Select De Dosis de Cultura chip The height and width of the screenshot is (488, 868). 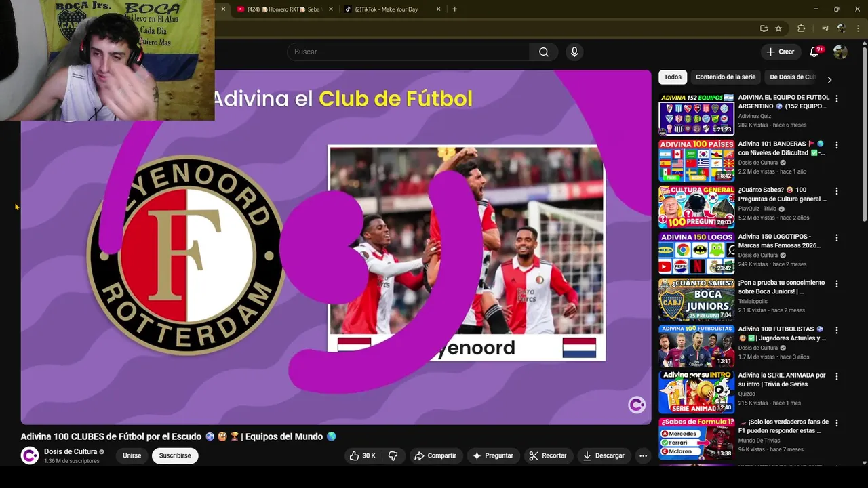coord(792,77)
